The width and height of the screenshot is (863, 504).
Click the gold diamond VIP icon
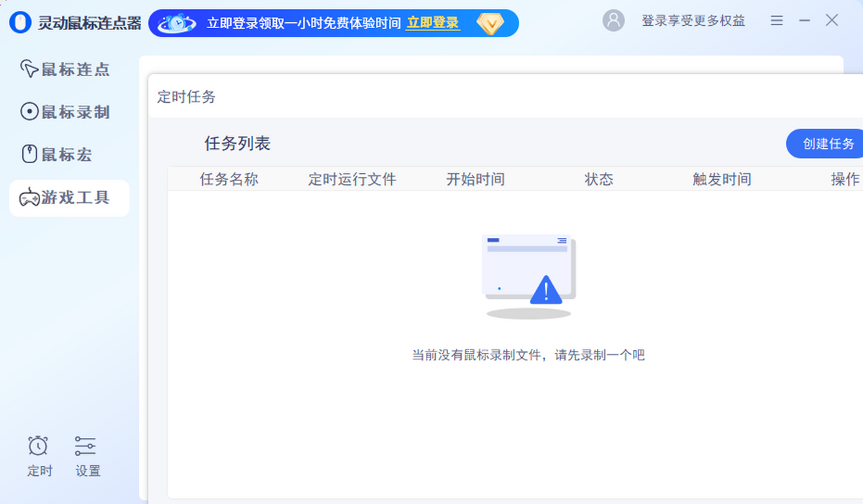[x=490, y=24]
